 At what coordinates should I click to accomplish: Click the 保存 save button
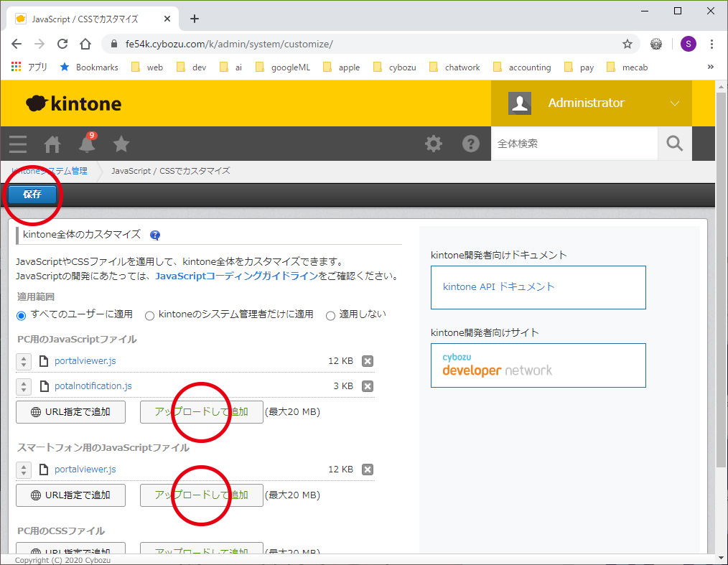[x=32, y=195]
